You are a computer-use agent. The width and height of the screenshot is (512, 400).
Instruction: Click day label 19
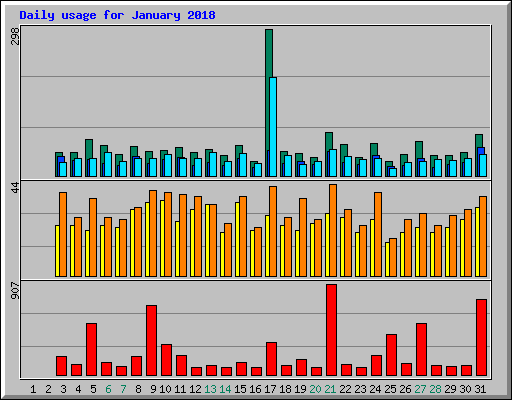(x=300, y=389)
